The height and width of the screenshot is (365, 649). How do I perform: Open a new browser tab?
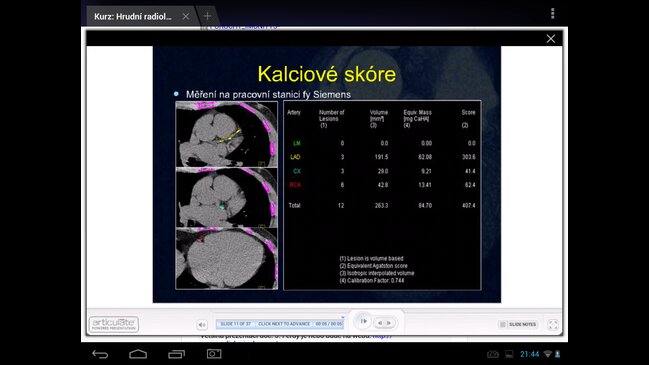click(207, 16)
